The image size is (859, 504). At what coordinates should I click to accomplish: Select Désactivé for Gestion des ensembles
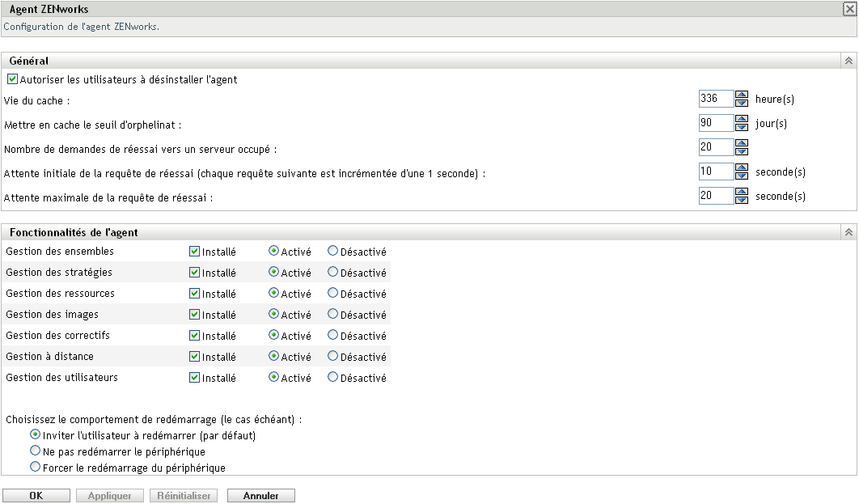[332, 251]
